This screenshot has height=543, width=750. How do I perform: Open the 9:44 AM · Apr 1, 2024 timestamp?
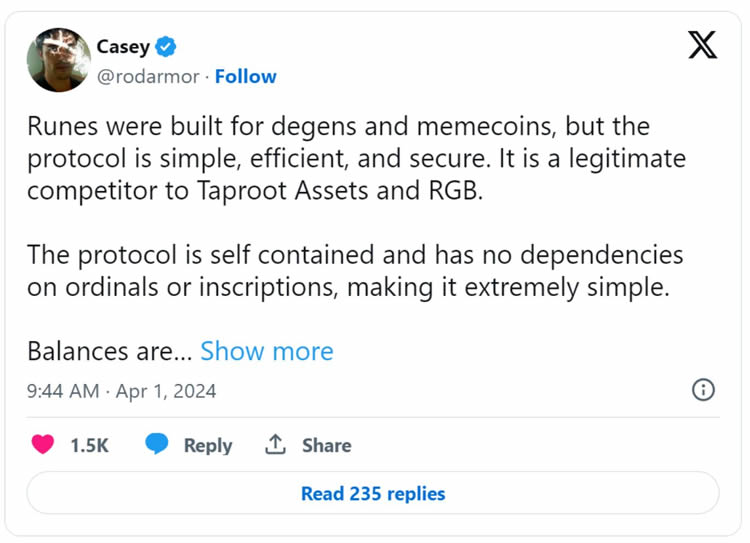click(x=121, y=391)
